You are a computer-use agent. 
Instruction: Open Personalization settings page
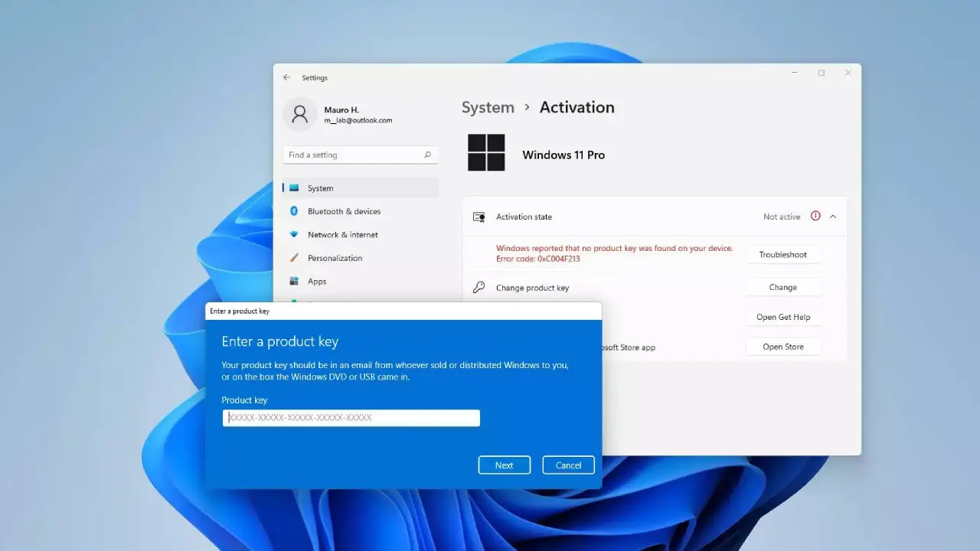(335, 258)
